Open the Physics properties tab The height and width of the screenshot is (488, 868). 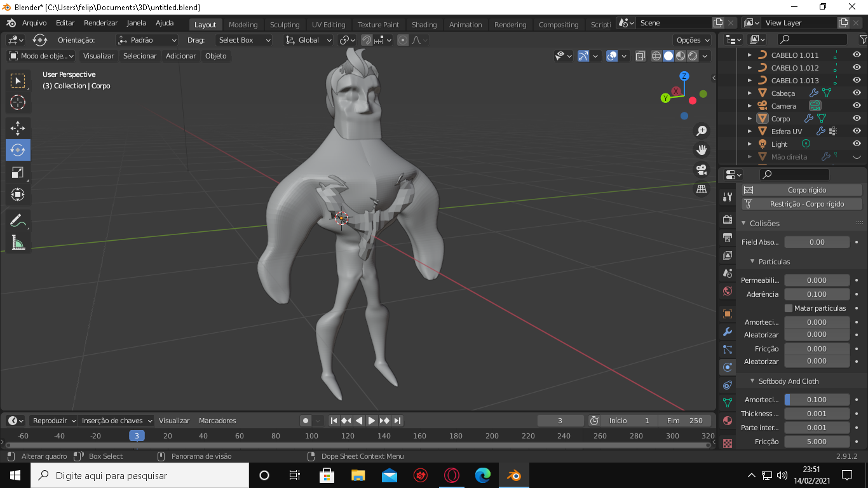click(728, 367)
